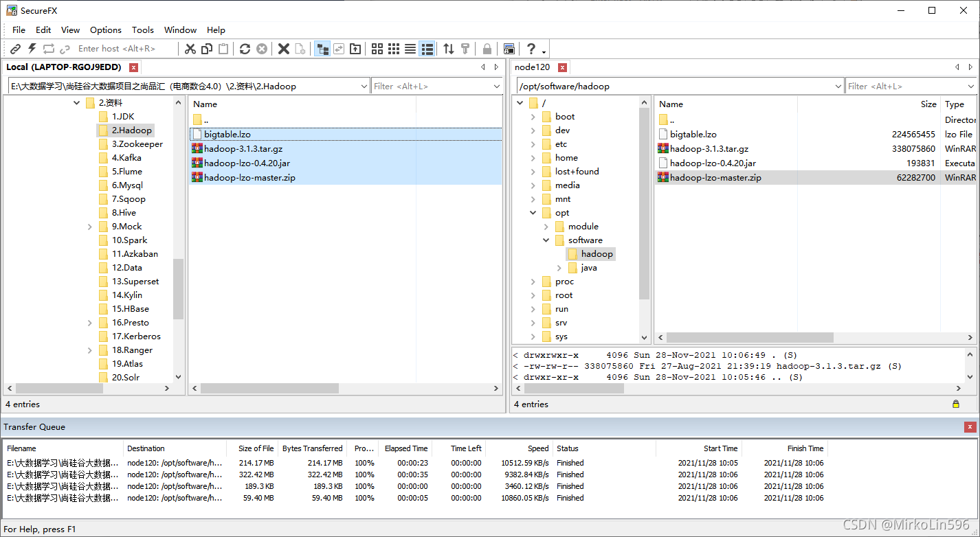Click the Copy icon in toolbar
This screenshot has height=537, width=980.
pyautogui.click(x=207, y=49)
